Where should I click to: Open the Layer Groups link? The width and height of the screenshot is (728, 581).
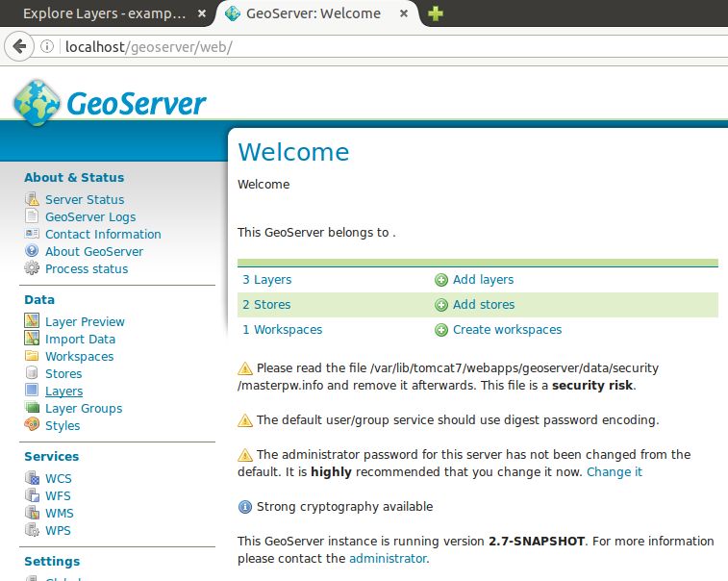pos(84,408)
